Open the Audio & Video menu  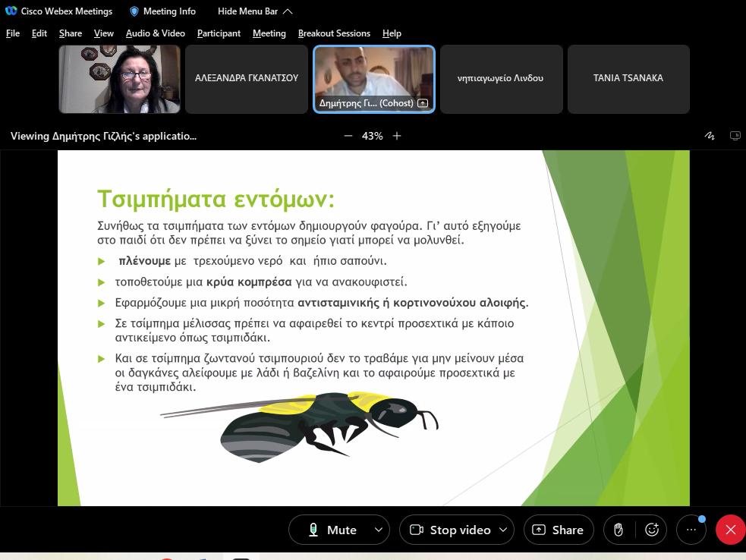155,33
